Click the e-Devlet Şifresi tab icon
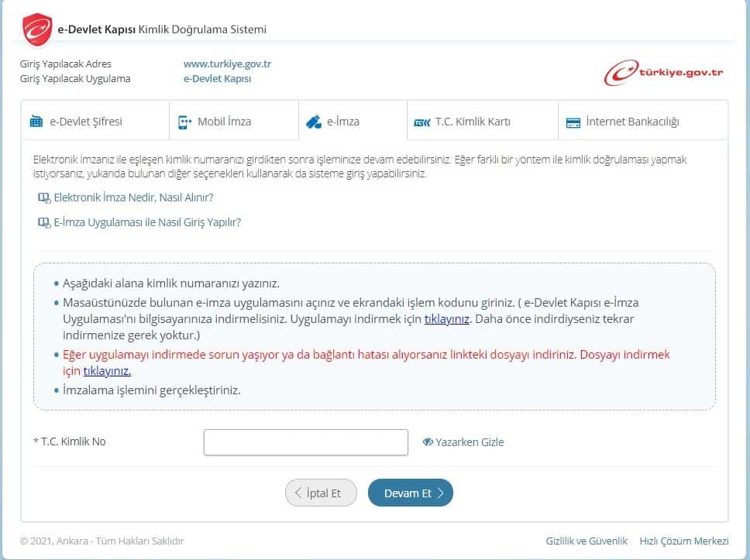 36,122
